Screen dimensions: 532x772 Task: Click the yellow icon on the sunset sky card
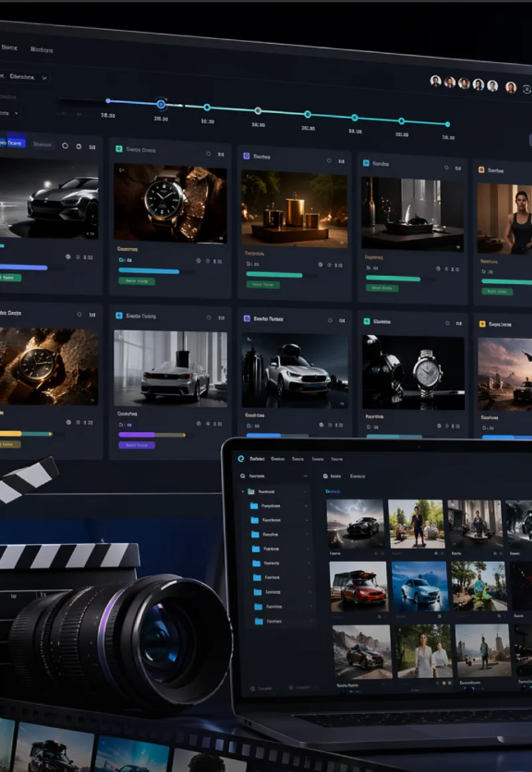(482, 324)
